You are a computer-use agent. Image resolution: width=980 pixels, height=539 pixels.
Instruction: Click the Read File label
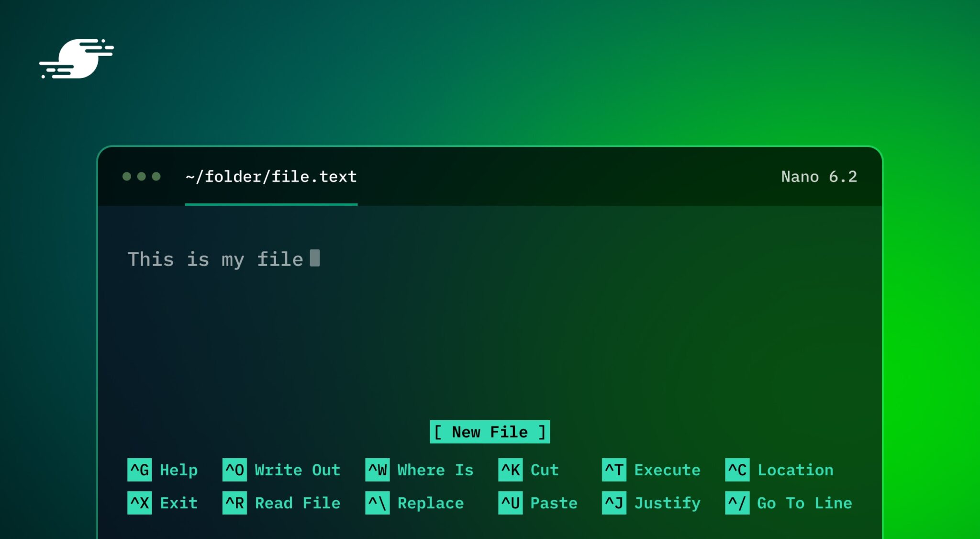click(x=298, y=503)
